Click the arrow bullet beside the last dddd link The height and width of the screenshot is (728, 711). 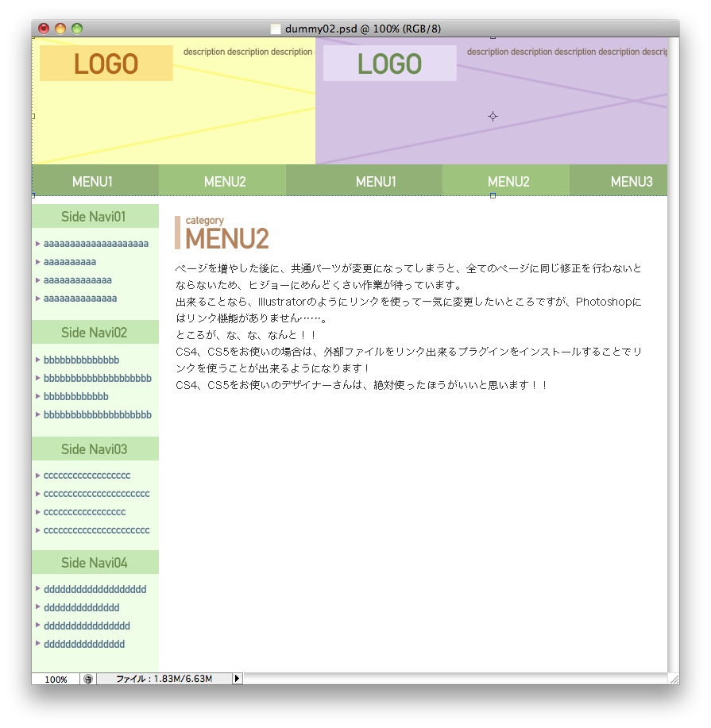37,644
